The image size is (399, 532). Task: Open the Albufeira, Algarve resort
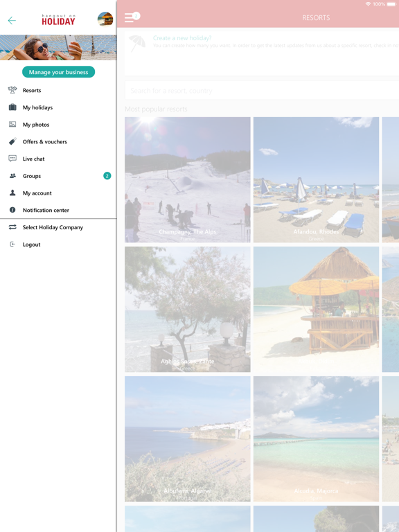click(x=188, y=439)
